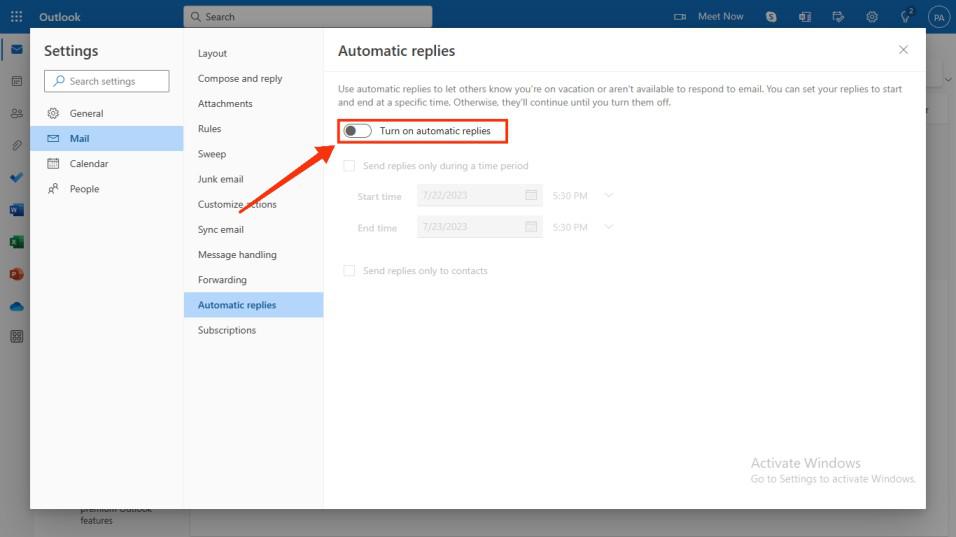This screenshot has width=956, height=537.
Task: Open the Files paperclip icon in left rail
Action: pos(17,145)
